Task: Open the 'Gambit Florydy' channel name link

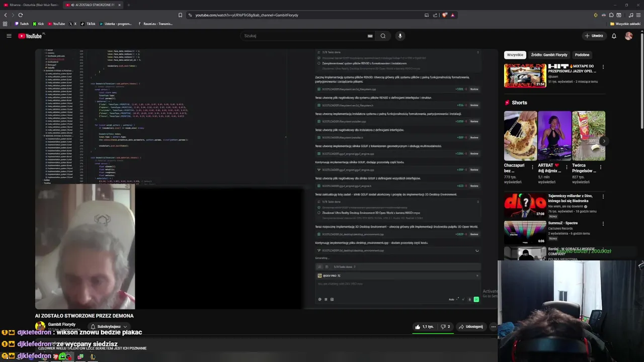Action: click(61, 324)
